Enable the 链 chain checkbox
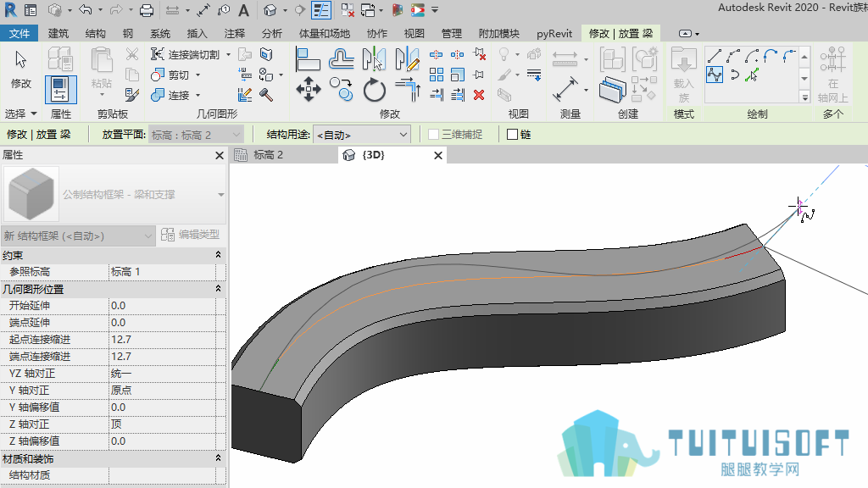 pyautogui.click(x=512, y=135)
